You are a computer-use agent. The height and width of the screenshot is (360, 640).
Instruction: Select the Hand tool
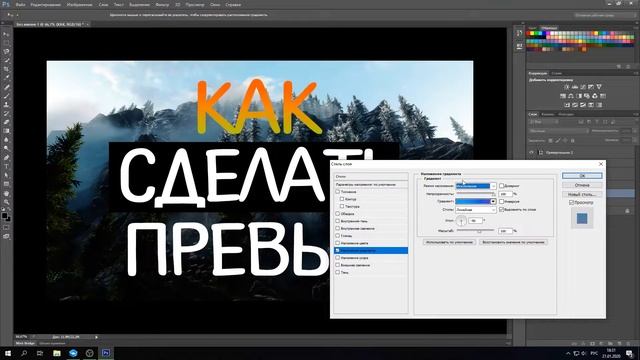(x=6, y=193)
